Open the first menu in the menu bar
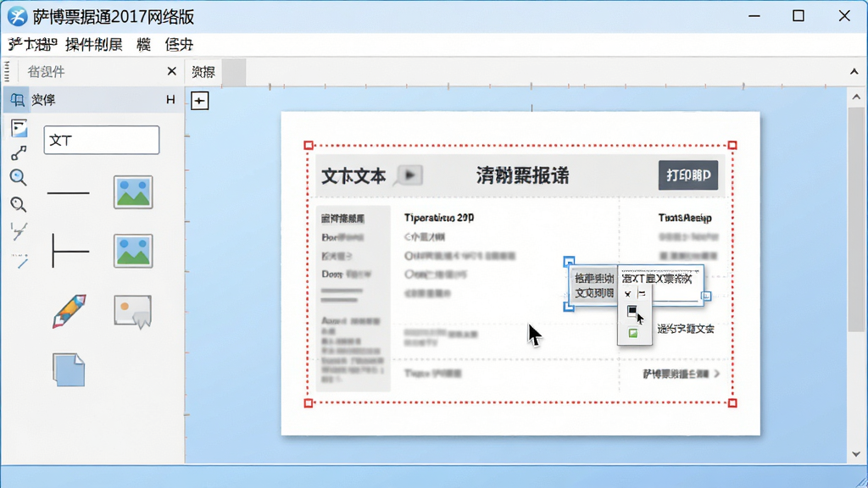Image resolution: width=868 pixels, height=488 pixels. coord(33,45)
